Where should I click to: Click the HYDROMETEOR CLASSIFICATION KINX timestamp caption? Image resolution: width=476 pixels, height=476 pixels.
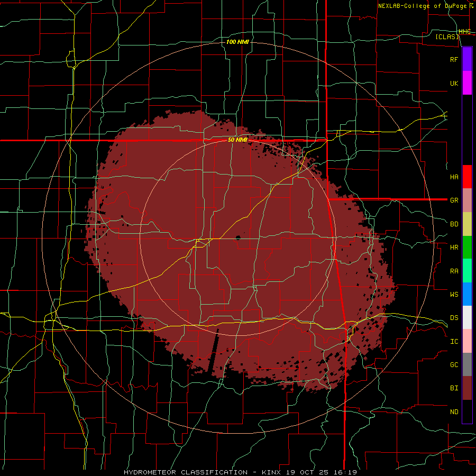240,472
